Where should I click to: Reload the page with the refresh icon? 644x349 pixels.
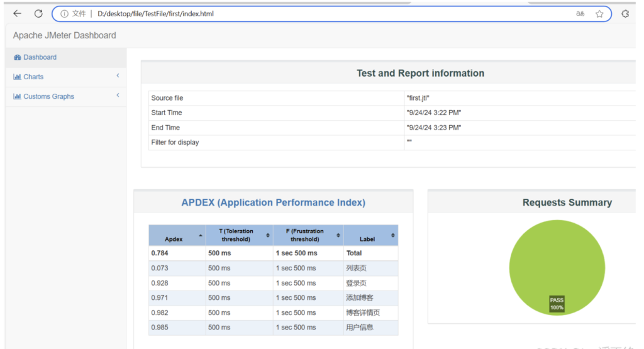pyautogui.click(x=38, y=14)
